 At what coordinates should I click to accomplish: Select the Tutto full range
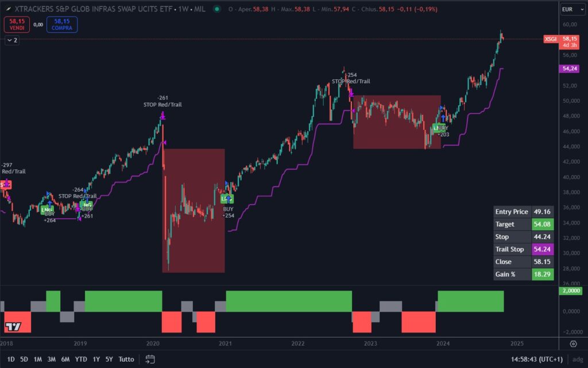tap(126, 359)
